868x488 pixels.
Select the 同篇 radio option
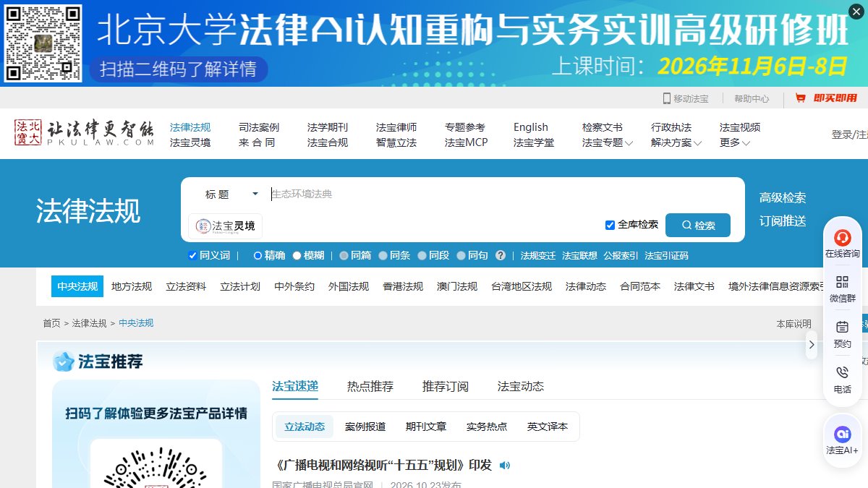pos(344,255)
